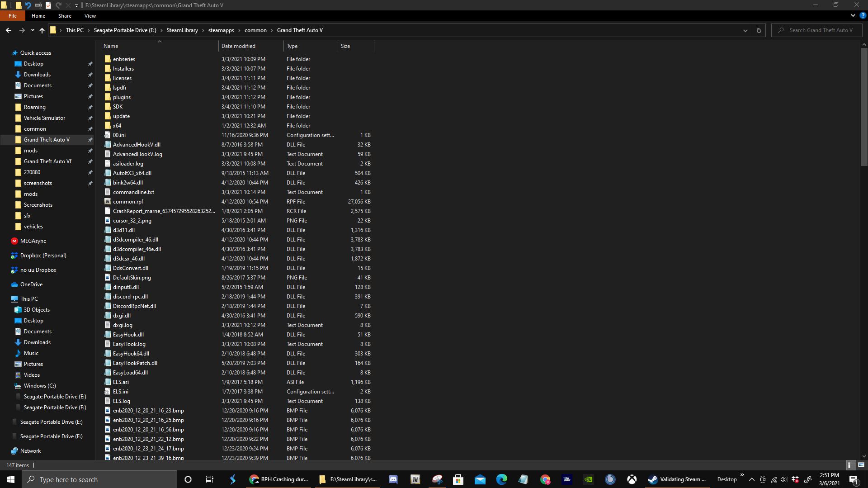Sort files by the Type column
Screen dimensions: 868x488
[x=311, y=46]
